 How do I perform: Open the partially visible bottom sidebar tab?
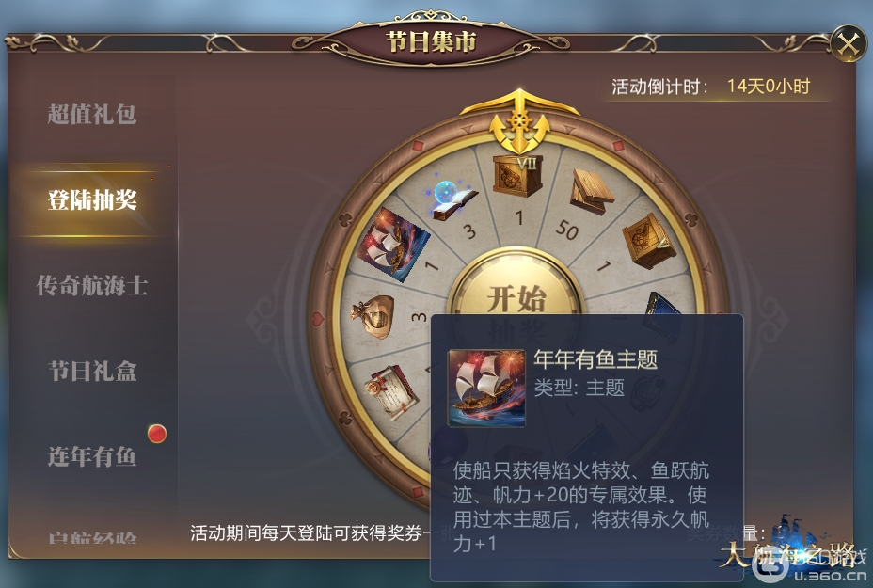[92, 538]
